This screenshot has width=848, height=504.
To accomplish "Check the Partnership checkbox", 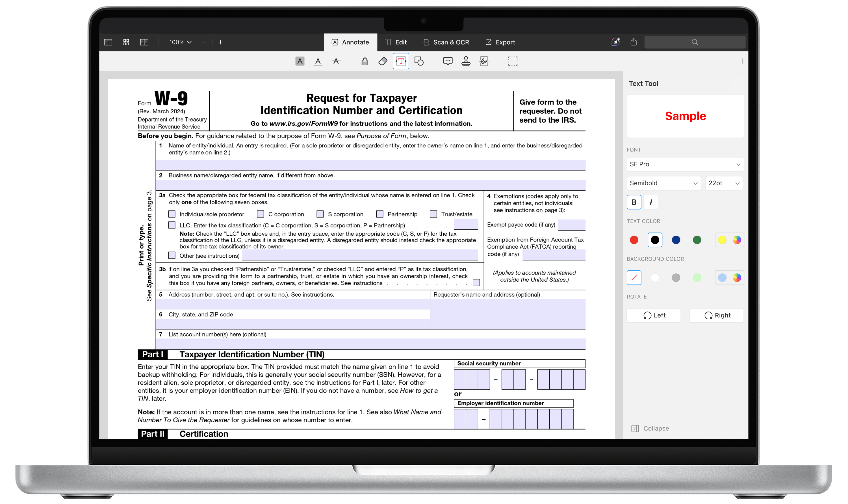I will tap(380, 214).
